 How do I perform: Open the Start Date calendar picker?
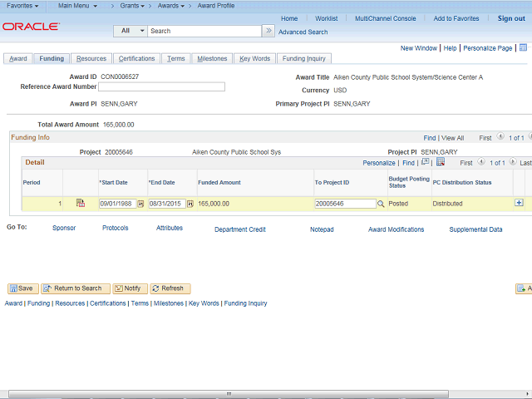[x=140, y=204]
